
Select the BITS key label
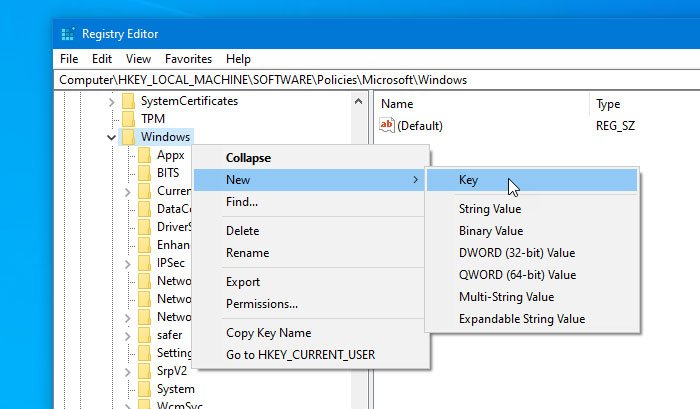168,173
